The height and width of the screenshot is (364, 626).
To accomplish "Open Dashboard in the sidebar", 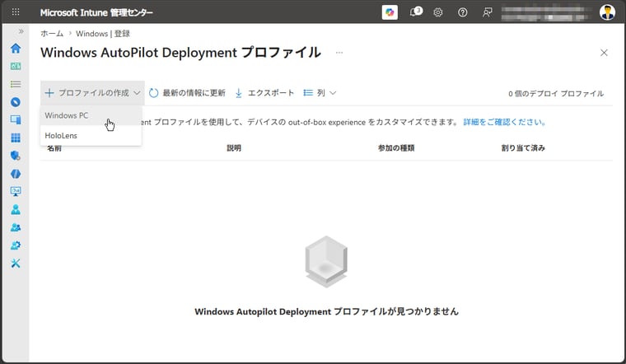I will point(16,66).
